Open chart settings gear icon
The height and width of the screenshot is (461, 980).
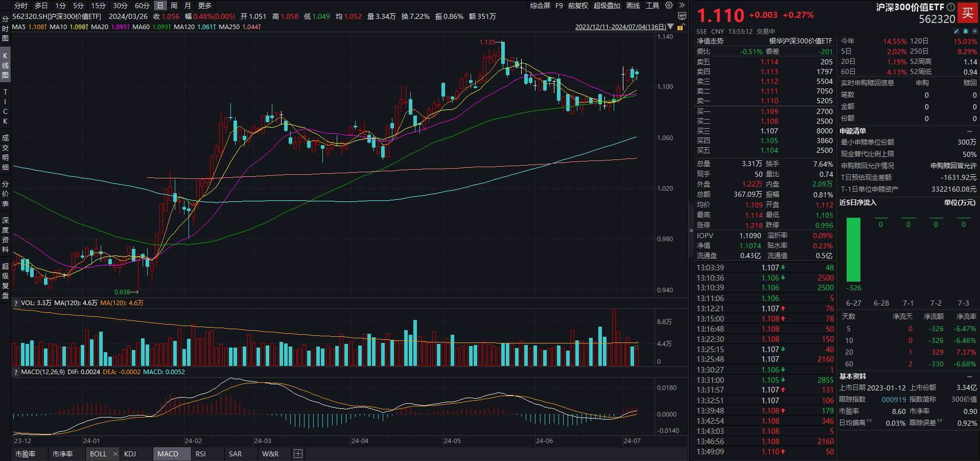click(669, 6)
